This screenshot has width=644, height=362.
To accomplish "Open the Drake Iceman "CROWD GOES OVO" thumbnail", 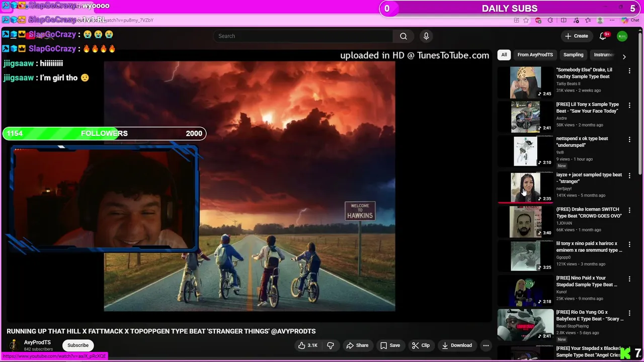I will (x=525, y=221).
